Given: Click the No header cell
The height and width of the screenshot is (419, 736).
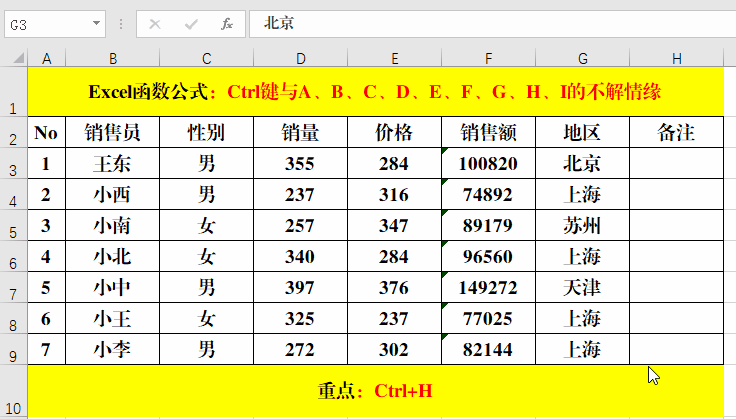Looking at the screenshot, I should click(46, 132).
